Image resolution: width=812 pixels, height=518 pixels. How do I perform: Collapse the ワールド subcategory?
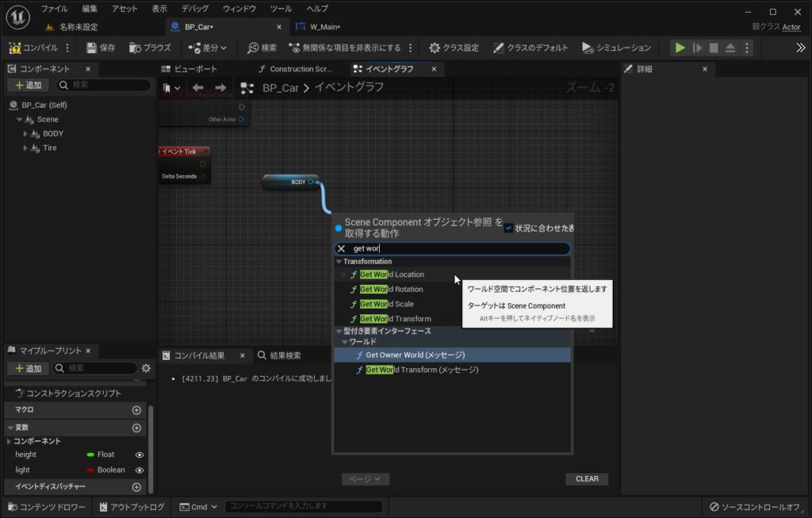click(344, 342)
